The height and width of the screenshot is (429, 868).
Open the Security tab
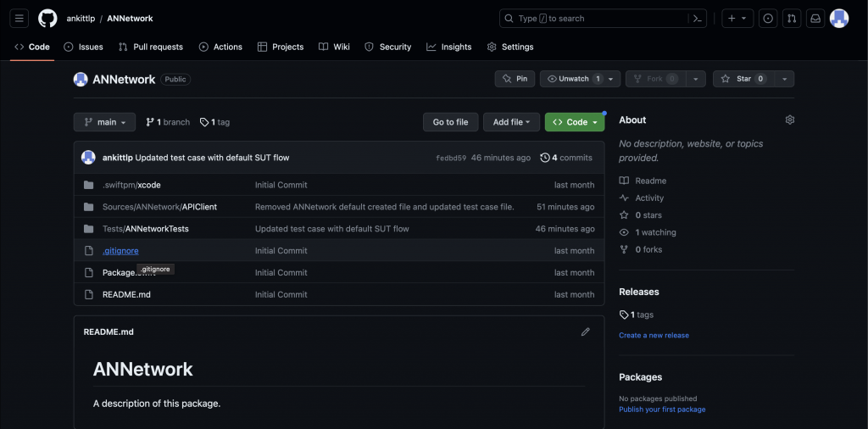coord(387,47)
